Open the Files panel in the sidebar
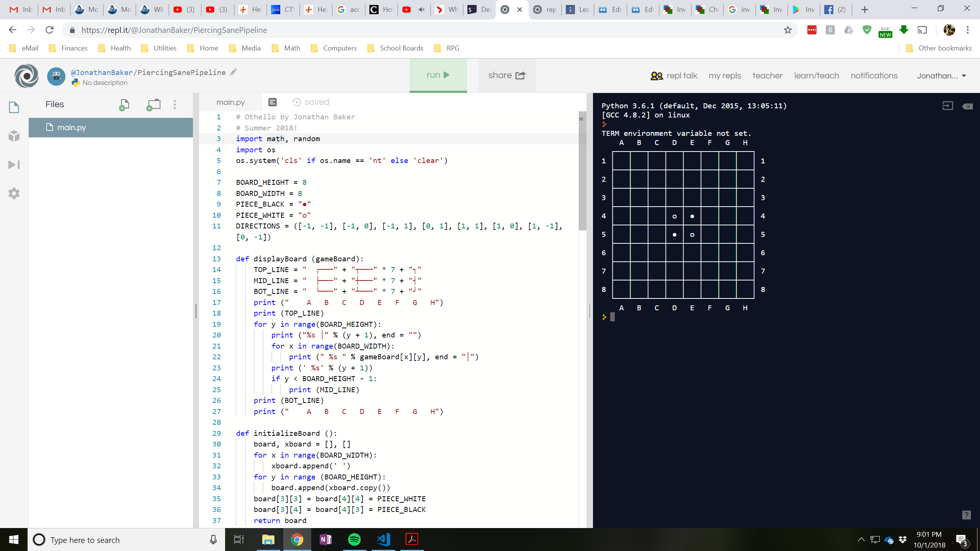The image size is (980, 551). click(x=14, y=107)
